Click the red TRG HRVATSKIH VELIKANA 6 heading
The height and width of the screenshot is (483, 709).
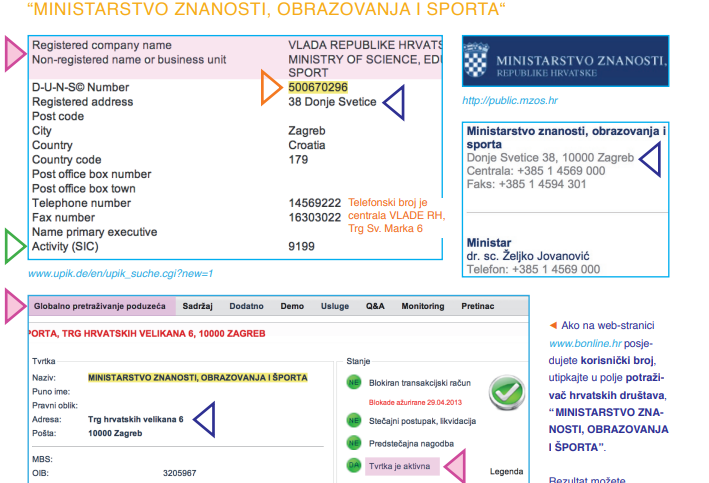[x=147, y=334]
